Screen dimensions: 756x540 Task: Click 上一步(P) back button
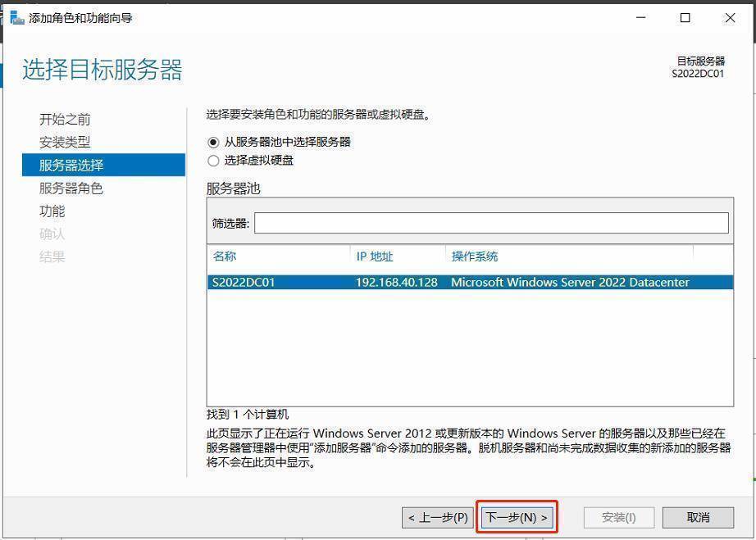tap(438, 518)
